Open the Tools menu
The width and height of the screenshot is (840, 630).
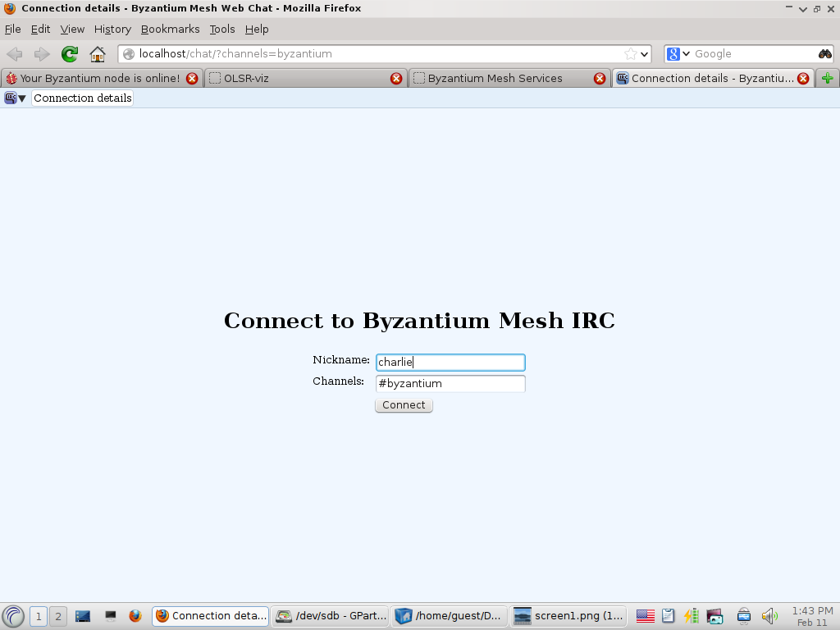[222, 29]
